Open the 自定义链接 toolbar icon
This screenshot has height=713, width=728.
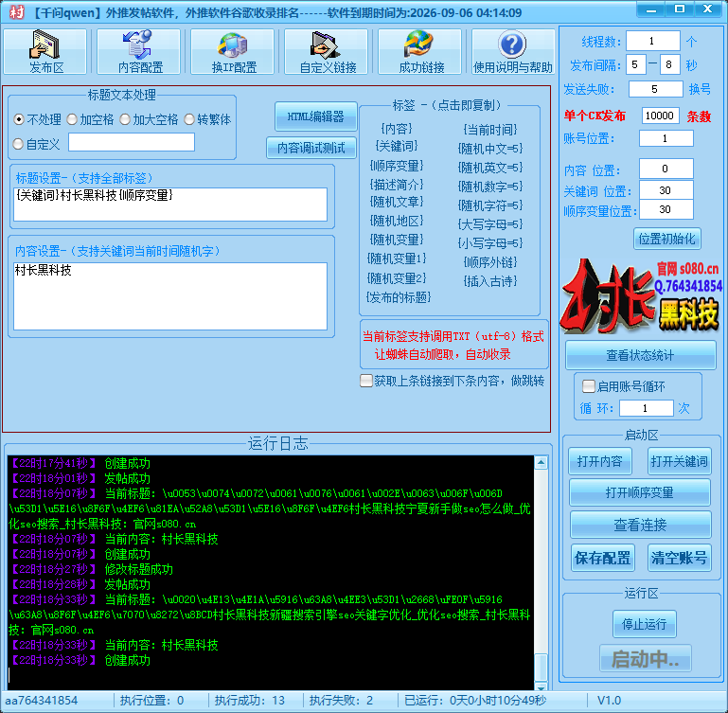click(327, 51)
